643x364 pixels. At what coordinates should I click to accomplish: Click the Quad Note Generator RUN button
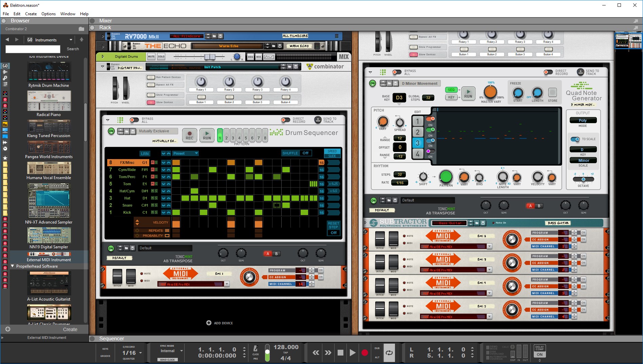pyautogui.click(x=468, y=93)
